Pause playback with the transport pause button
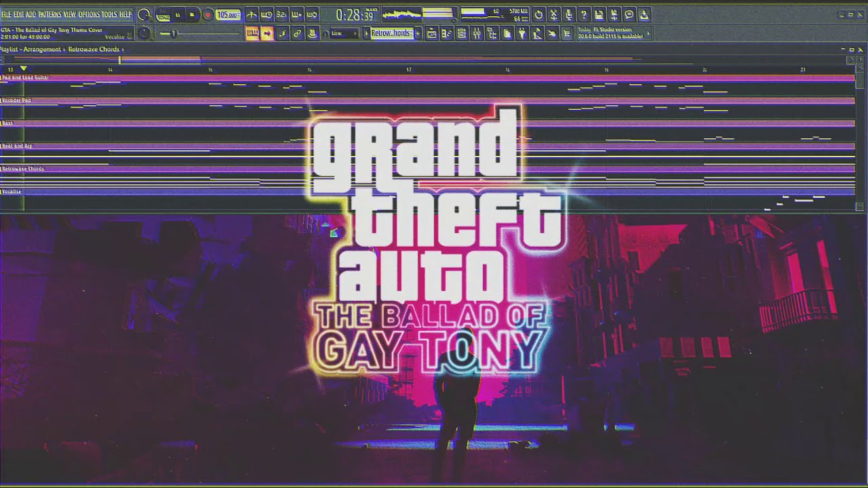Screen dimensions: 868x488 pos(178,15)
